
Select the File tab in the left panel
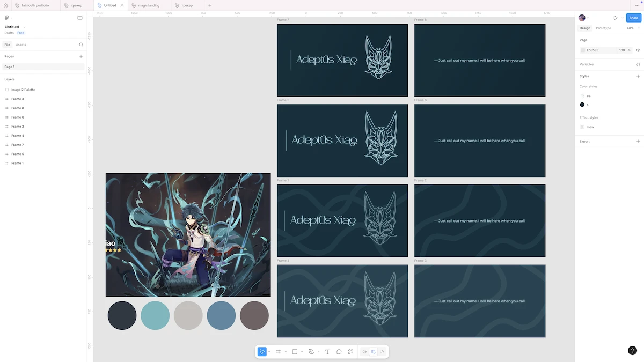click(x=7, y=45)
